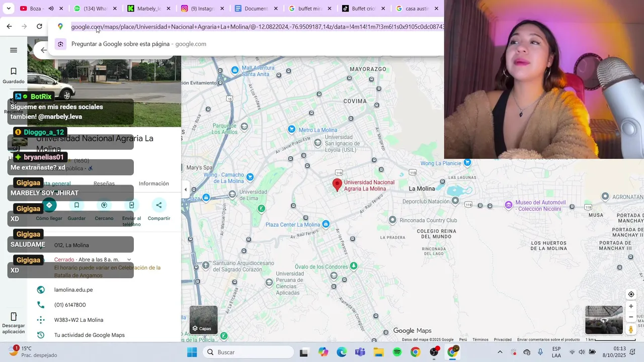Open Términos link in map footer

(x=480, y=339)
